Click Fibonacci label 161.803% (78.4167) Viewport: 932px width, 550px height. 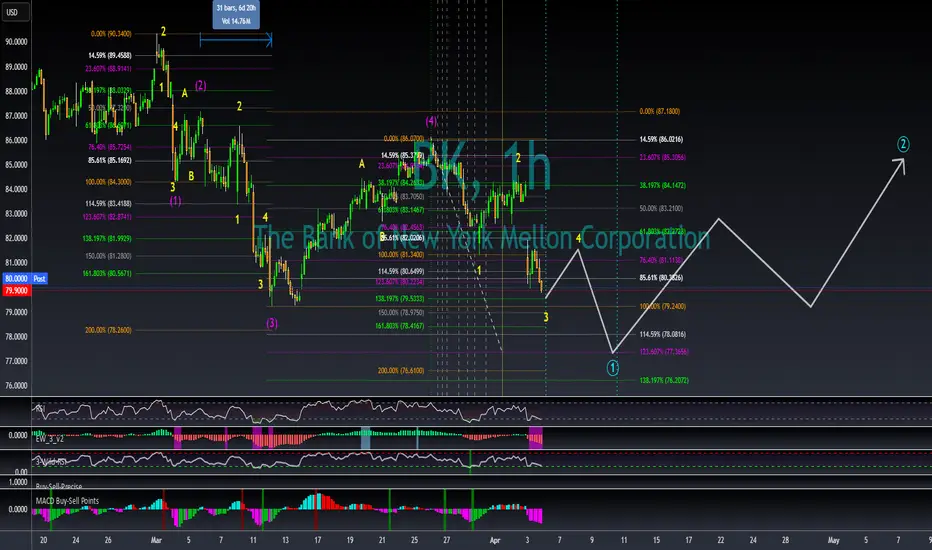click(399, 326)
